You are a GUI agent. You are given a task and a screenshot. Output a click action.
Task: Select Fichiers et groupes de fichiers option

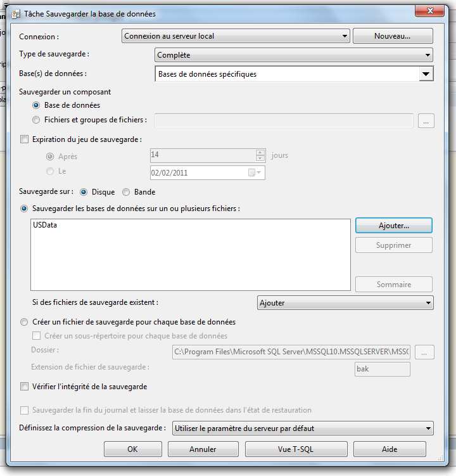pos(36,120)
